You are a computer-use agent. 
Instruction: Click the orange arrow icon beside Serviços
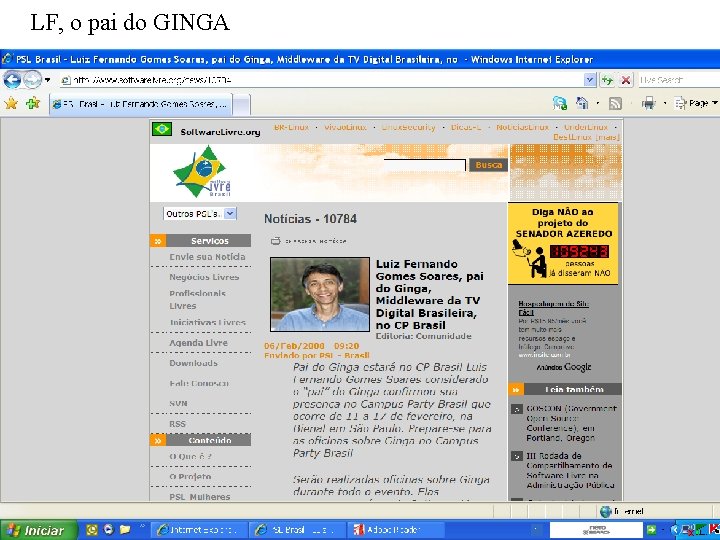click(x=158, y=241)
